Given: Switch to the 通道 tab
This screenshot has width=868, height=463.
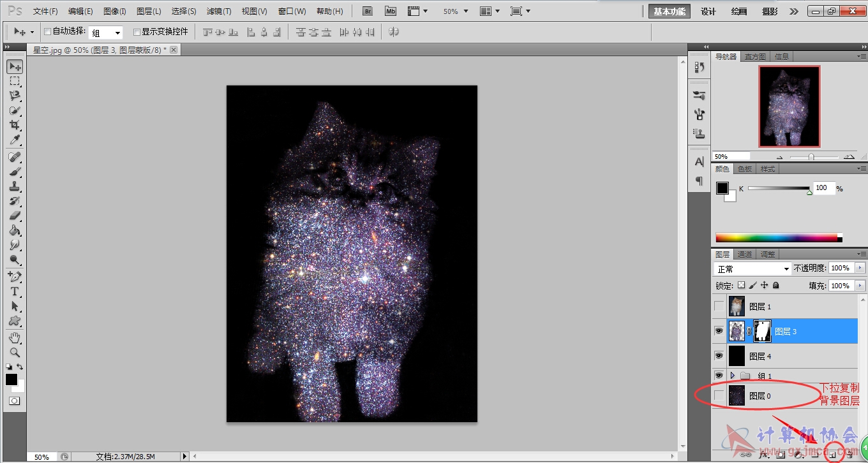Looking at the screenshot, I should click(x=745, y=254).
